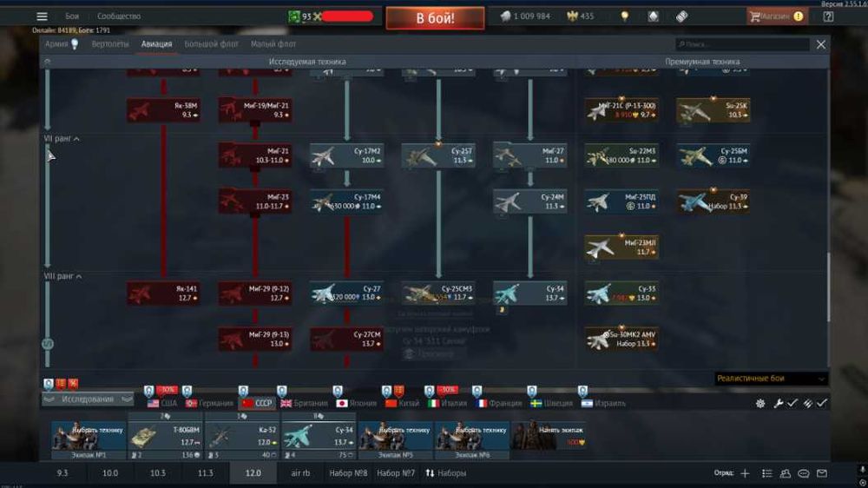Image resolution: width=868 pixels, height=488 pixels.
Task: Click the В бой! button
Action: point(435,17)
